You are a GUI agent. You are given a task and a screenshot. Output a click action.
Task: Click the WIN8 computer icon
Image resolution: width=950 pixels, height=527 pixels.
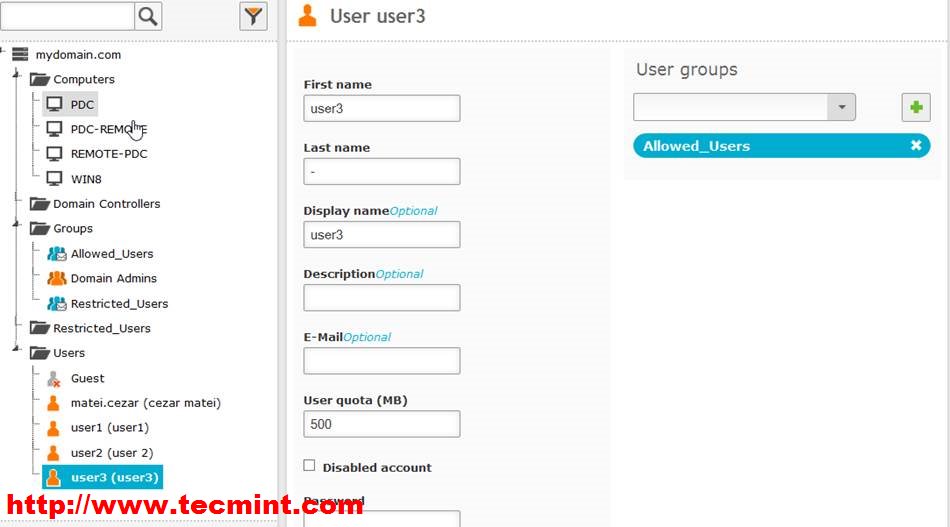point(54,179)
